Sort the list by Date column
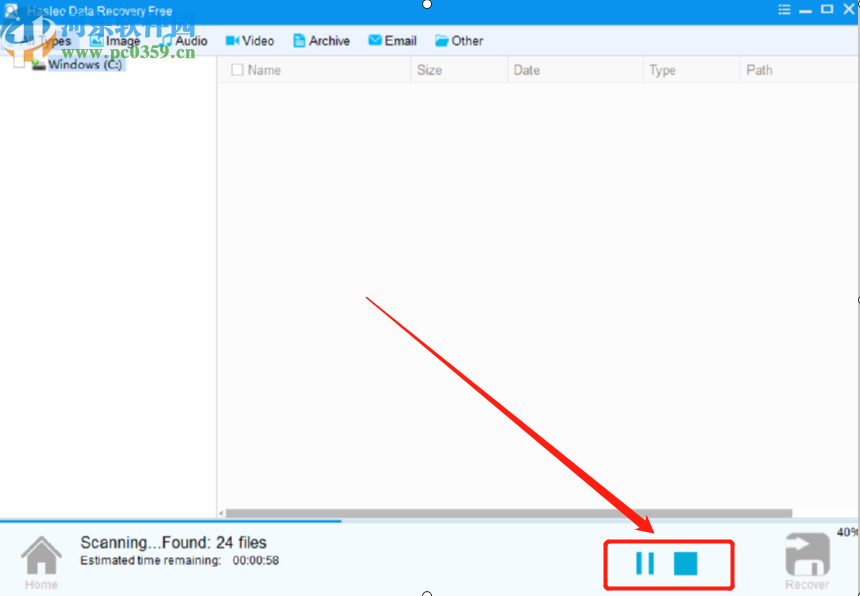 575,70
